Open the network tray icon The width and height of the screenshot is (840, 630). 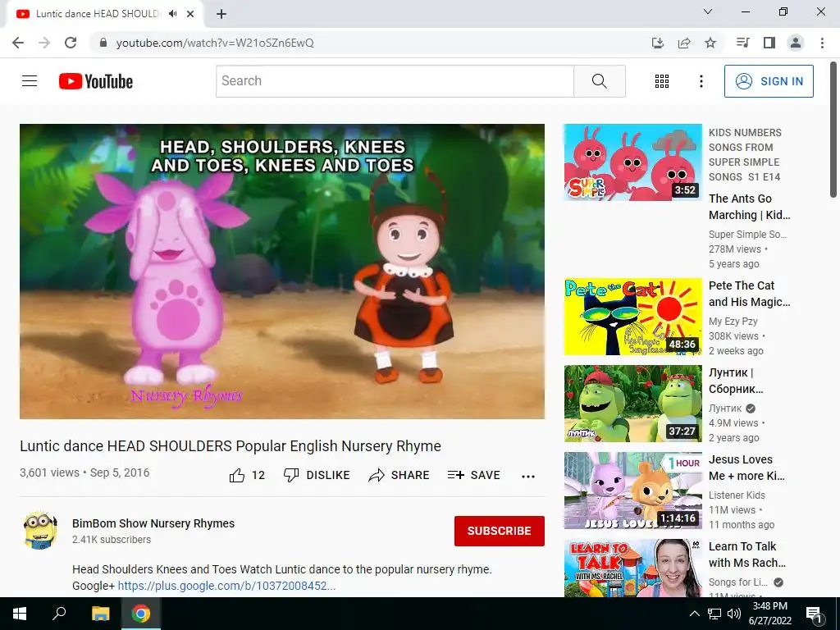714,614
